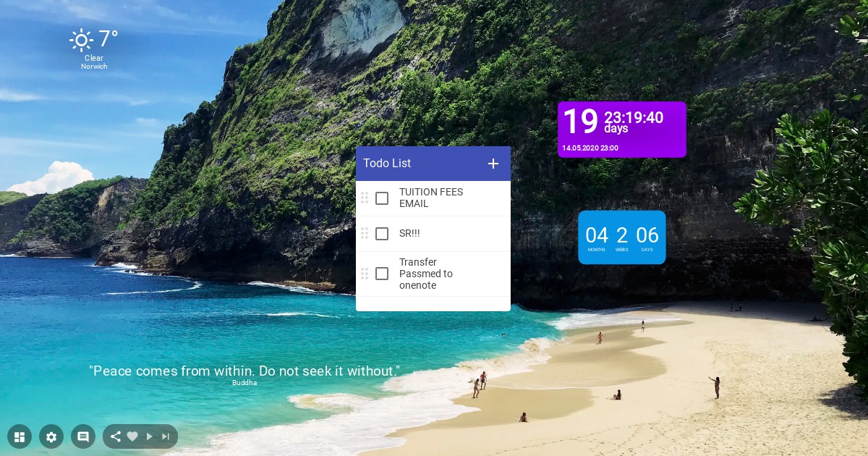Add a new todo with the plus button

493,164
